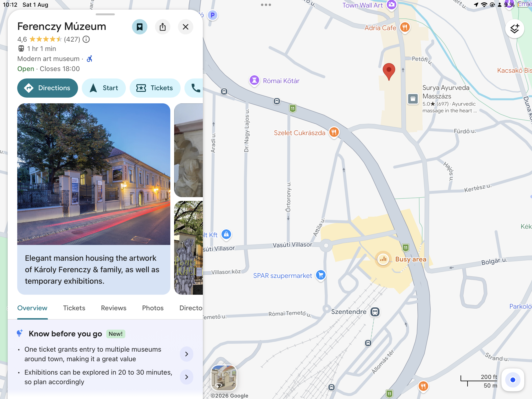Tap the Kacsakő Bisztró label on map
Image resolution: width=532 pixels, height=399 pixels.
(x=515, y=71)
